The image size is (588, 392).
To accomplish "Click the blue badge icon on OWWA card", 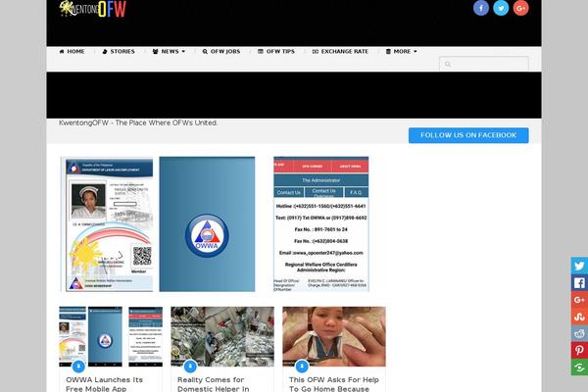I will tap(78, 367).
